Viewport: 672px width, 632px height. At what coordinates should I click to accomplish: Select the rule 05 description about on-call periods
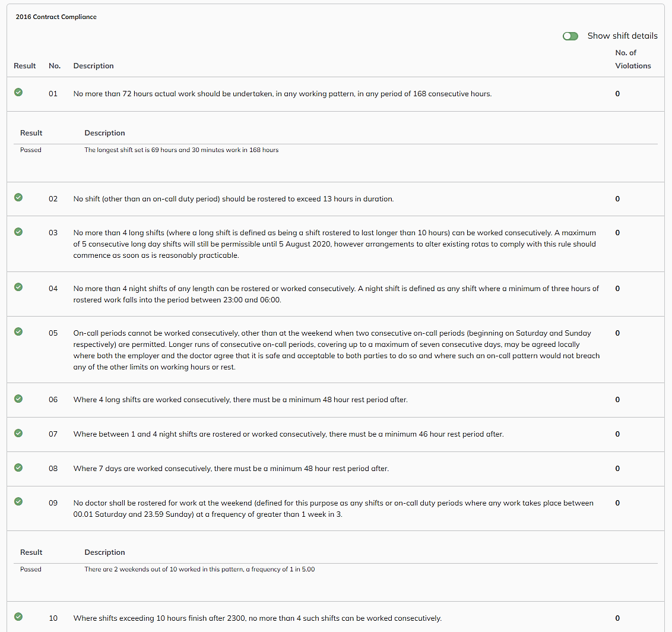point(337,350)
